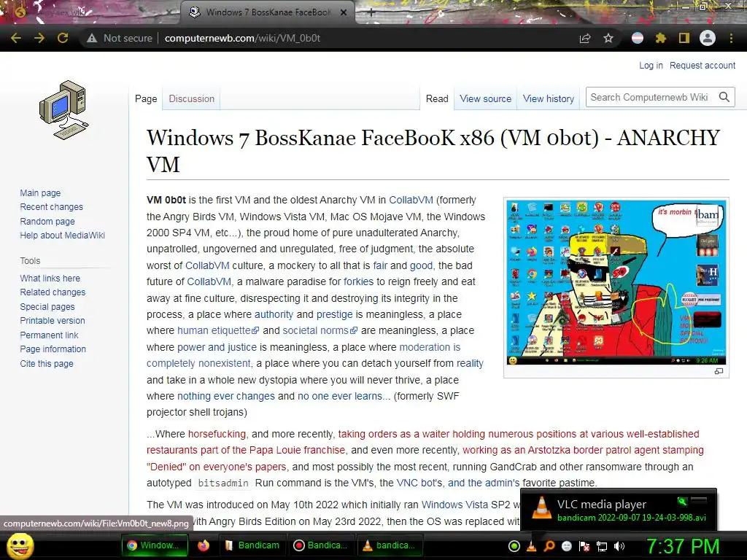The height and width of the screenshot is (560, 747).
Task: Open Help about MediaWiki link
Action: pos(63,236)
